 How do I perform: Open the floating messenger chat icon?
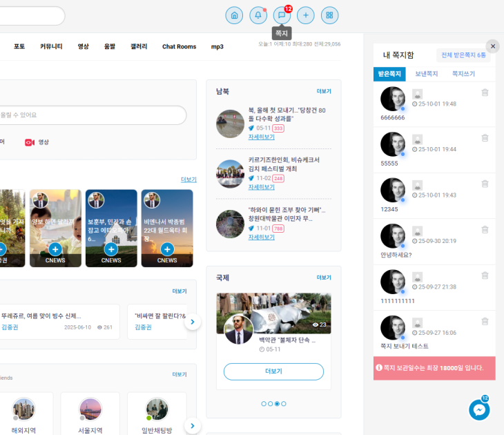pyautogui.click(x=479, y=410)
